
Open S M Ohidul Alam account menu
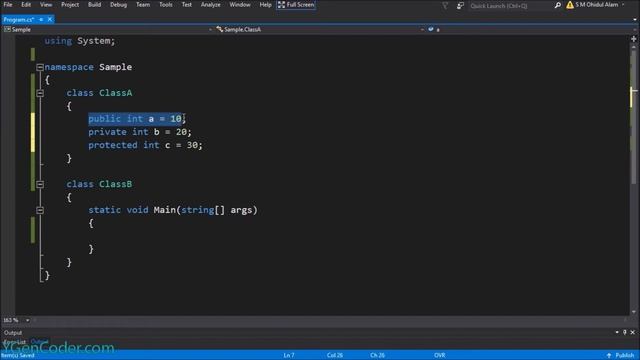[x=600, y=5]
